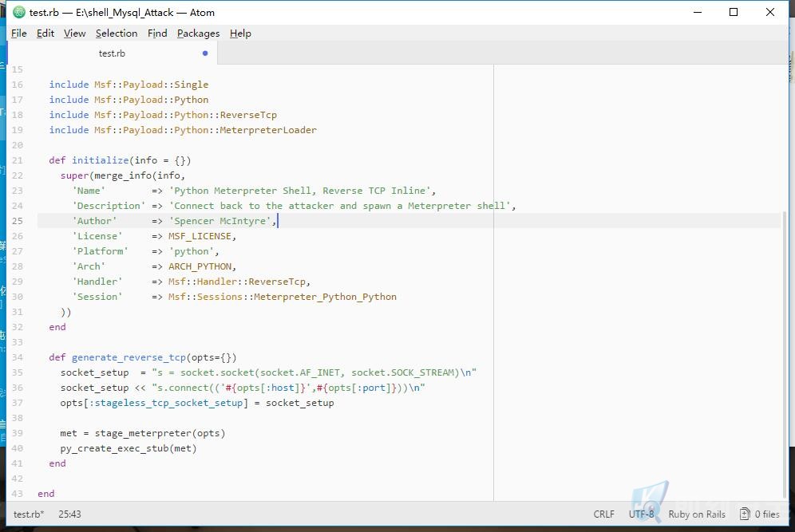Click 'Platform' key on line 27

pos(100,251)
